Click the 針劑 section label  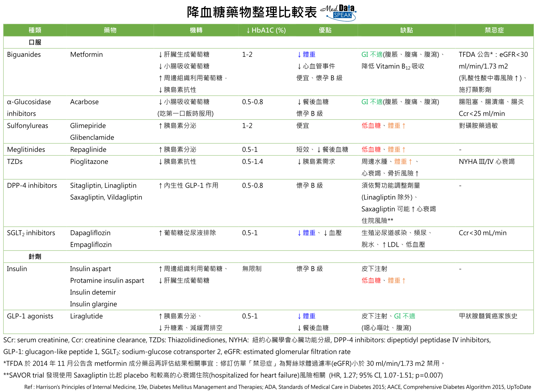[35, 257]
